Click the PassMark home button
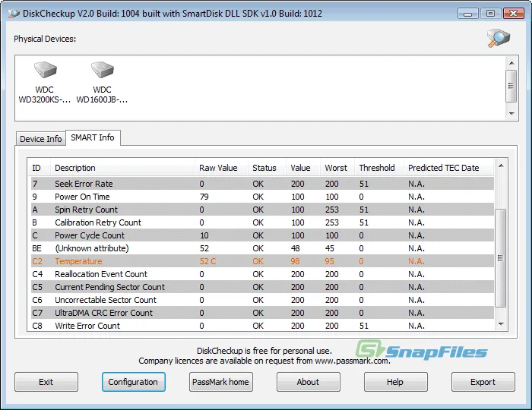 pos(221,382)
